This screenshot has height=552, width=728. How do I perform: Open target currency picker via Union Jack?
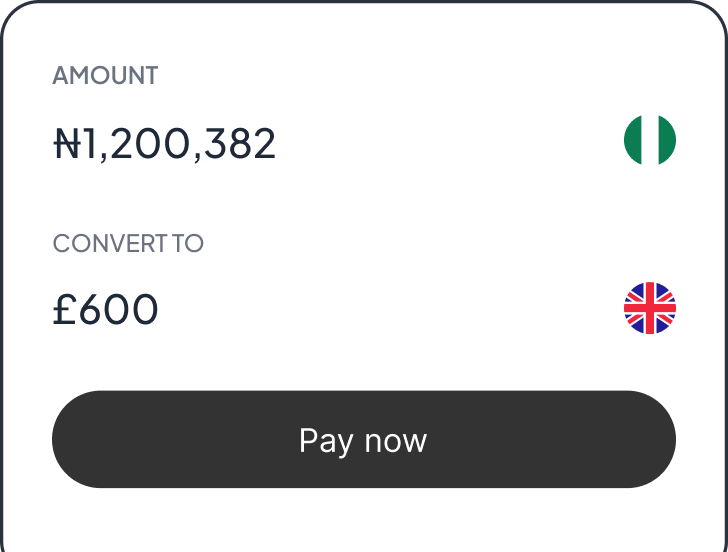tap(650, 308)
